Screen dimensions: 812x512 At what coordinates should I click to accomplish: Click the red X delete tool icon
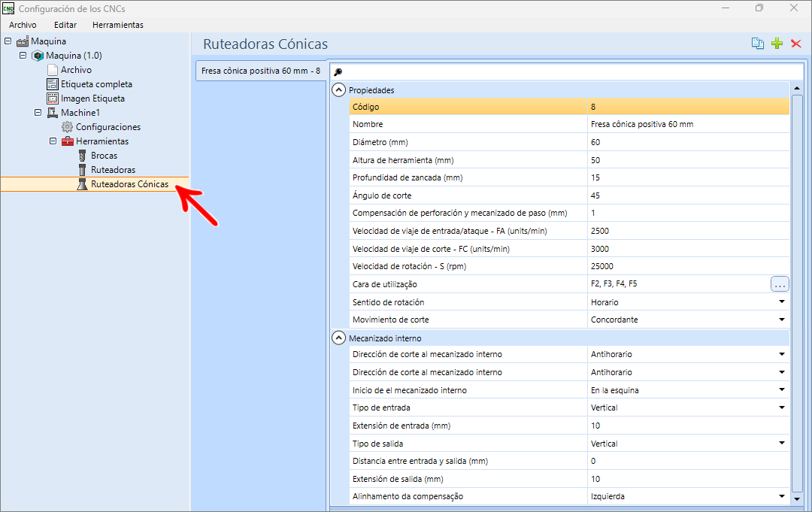click(x=796, y=44)
